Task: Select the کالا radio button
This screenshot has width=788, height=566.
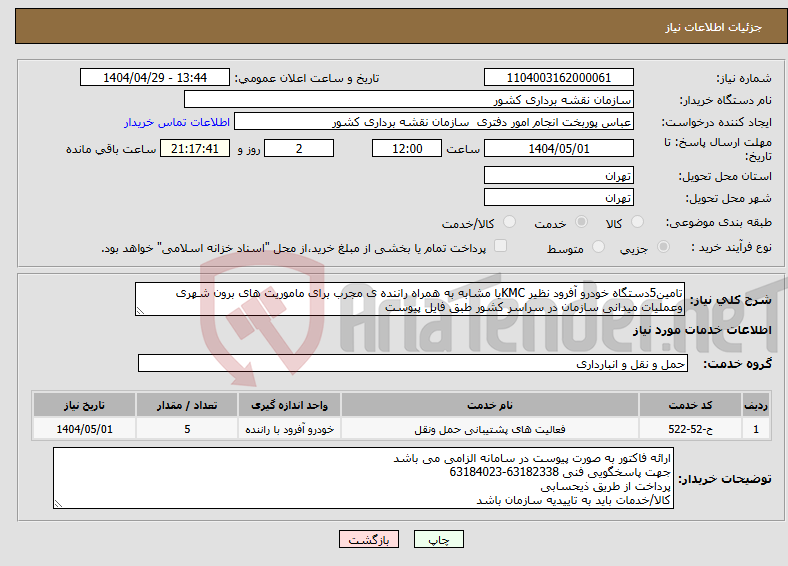Action: pyautogui.click(x=637, y=222)
